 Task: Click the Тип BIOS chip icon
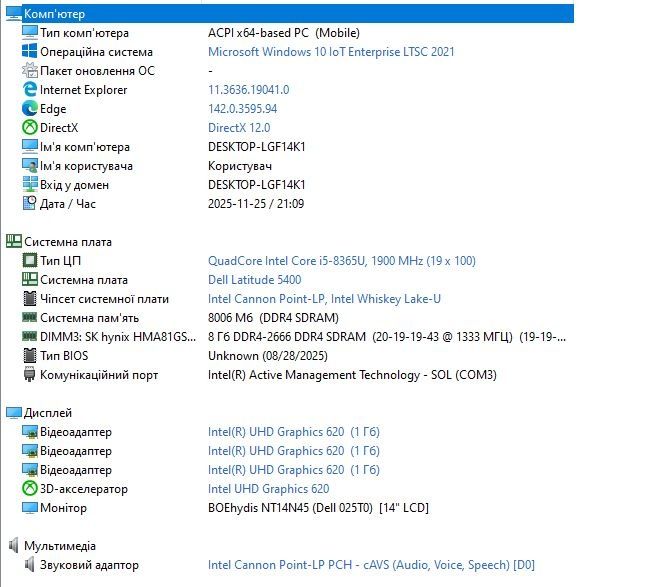[x=29, y=355]
